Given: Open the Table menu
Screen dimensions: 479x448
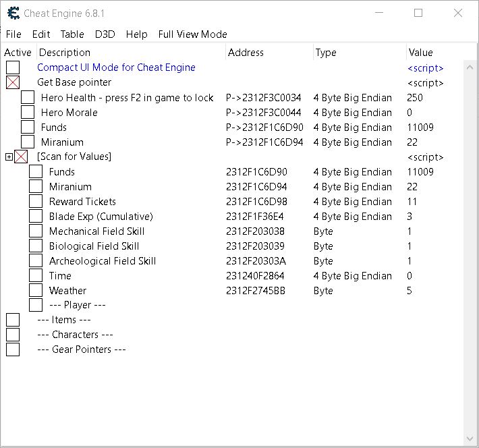Looking at the screenshot, I should pos(72,34).
